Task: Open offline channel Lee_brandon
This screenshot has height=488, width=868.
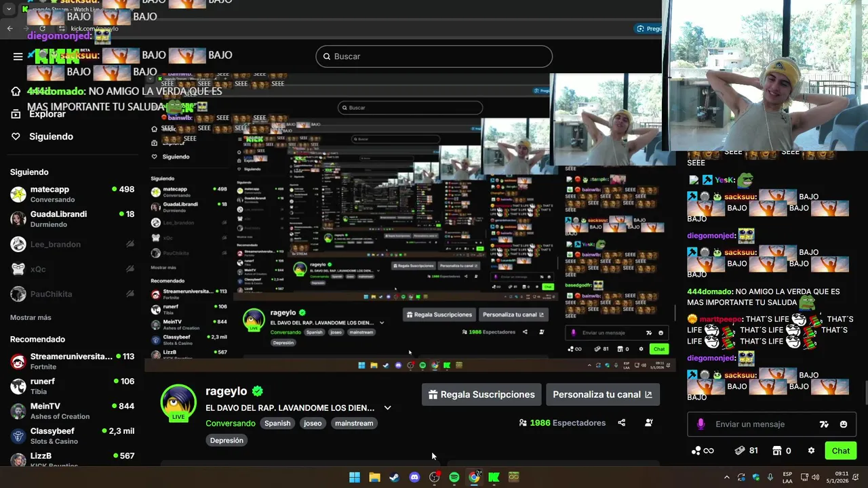Action: pyautogui.click(x=73, y=244)
